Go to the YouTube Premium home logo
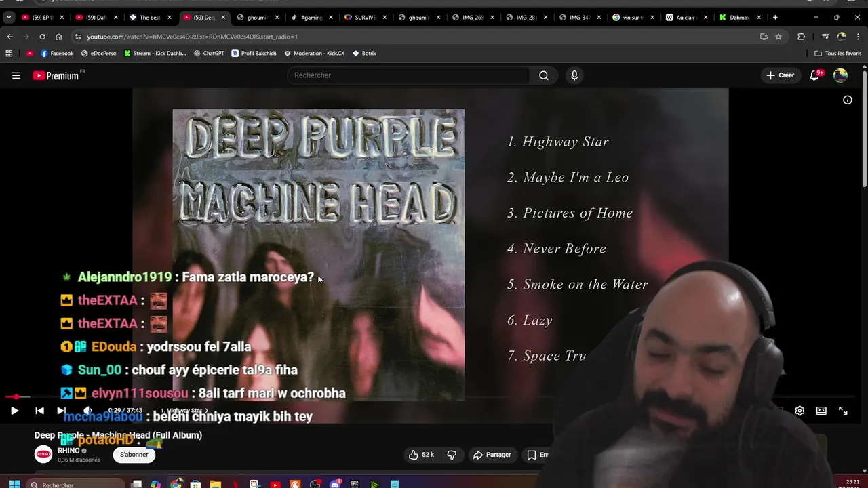868x488 pixels. pos(57,76)
